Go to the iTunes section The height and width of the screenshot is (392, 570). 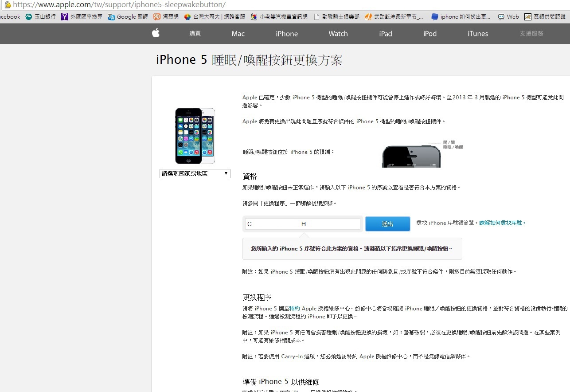point(478,34)
